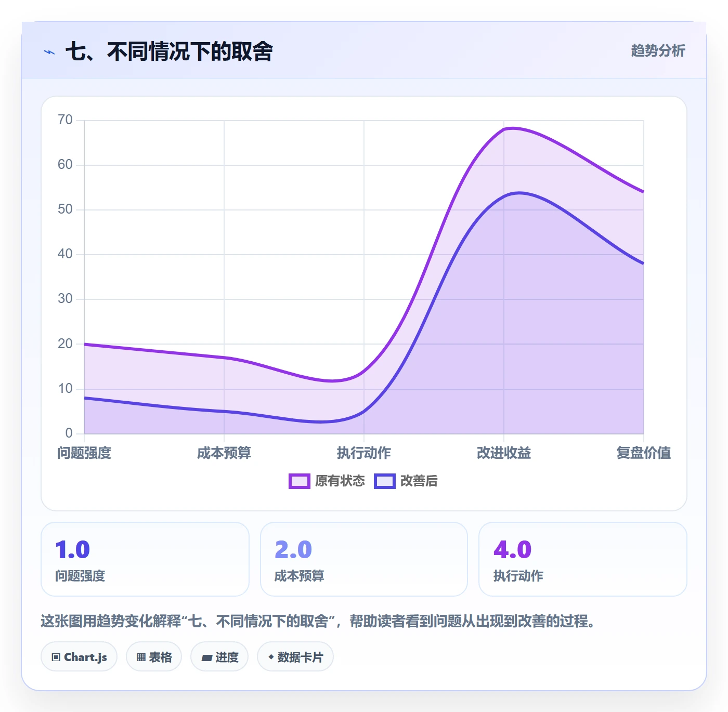Click the 执行动作 x-axis label

(364, 453)
